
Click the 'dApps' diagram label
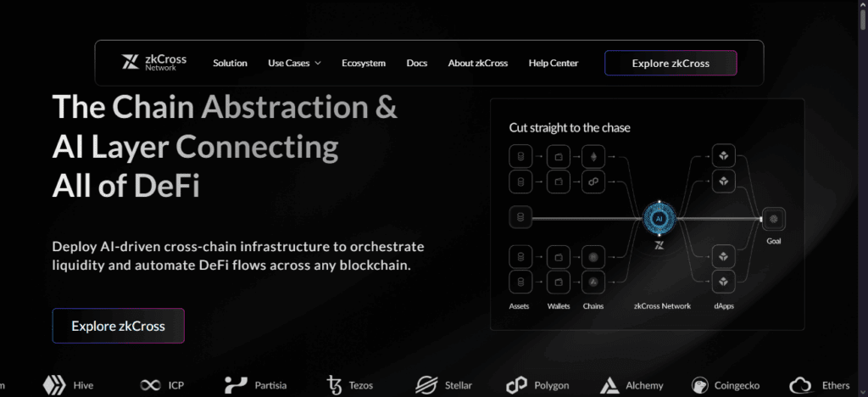pos(724,306)
